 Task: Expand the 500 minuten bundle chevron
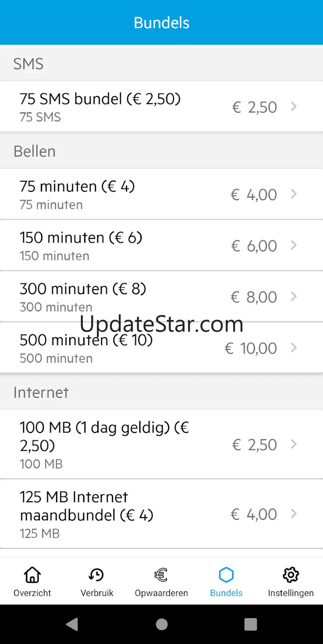click(294, 348)
